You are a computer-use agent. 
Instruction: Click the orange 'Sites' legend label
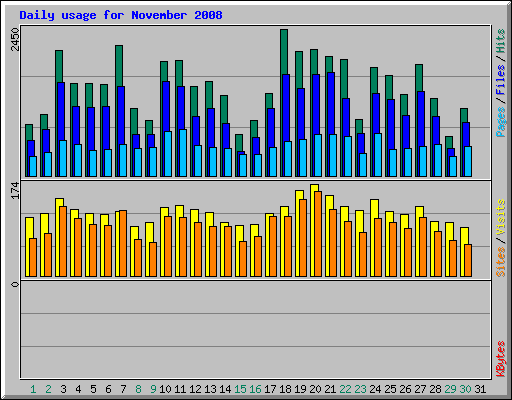click(x=501, y=262)
